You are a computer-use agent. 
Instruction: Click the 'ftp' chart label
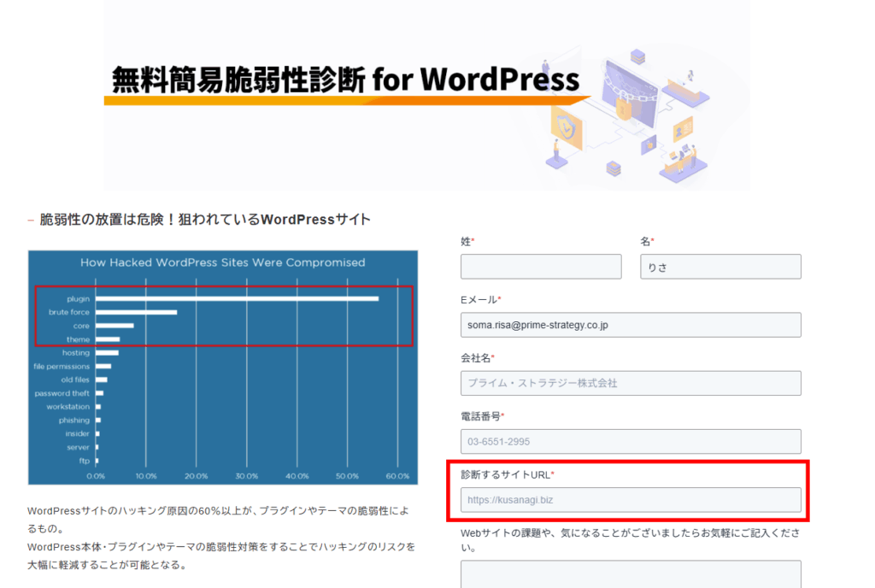click(85, 461)
